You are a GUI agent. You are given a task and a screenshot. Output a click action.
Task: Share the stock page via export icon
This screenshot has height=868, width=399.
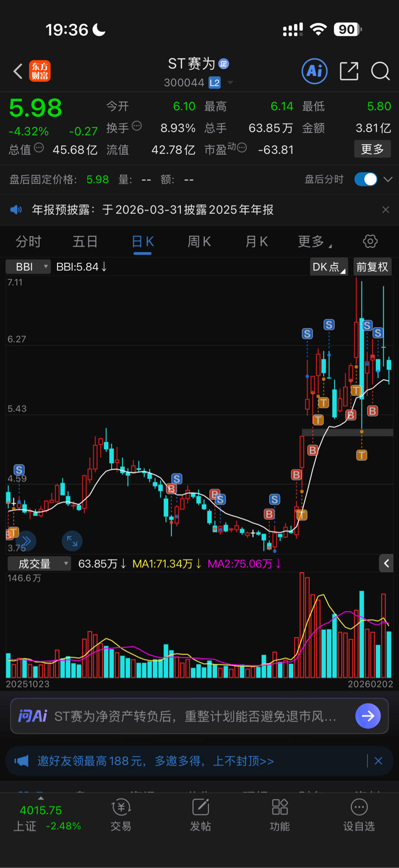tap(349, 71)
